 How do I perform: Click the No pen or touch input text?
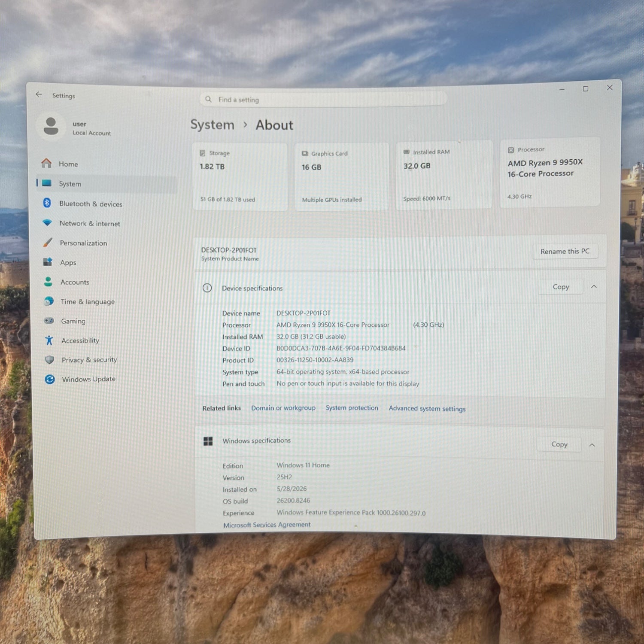pos(348,383)
